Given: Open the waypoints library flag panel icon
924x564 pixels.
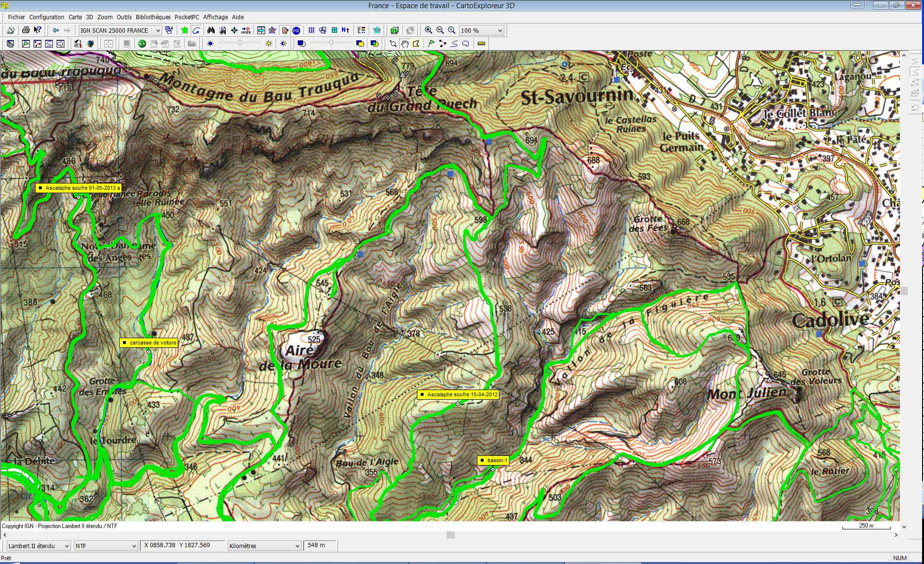Looking at the screenshot, I should point(26,44).
